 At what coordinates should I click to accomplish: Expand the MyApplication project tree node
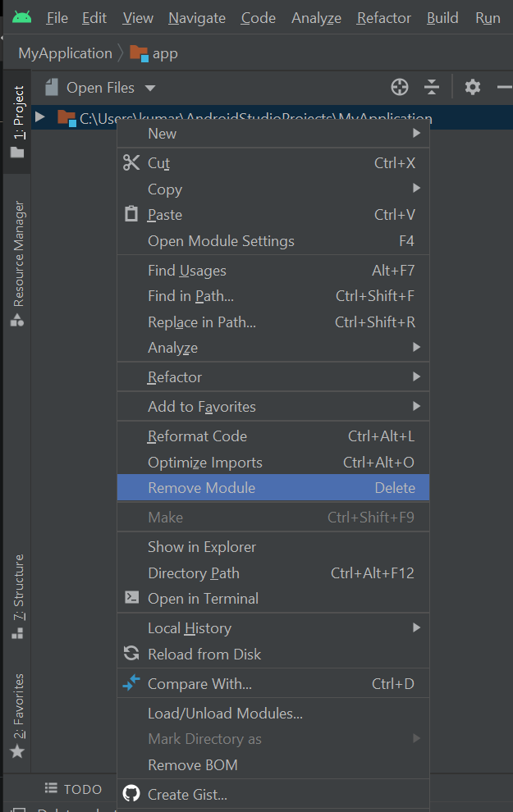[40, 117]
